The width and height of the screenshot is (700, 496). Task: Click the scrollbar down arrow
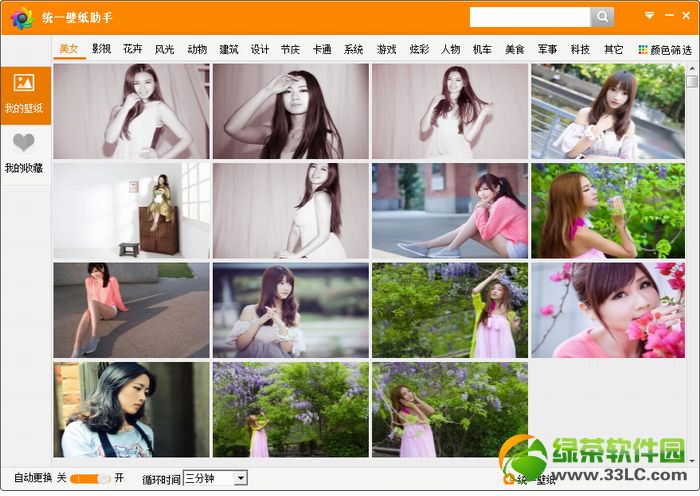[x=692, y=460]
